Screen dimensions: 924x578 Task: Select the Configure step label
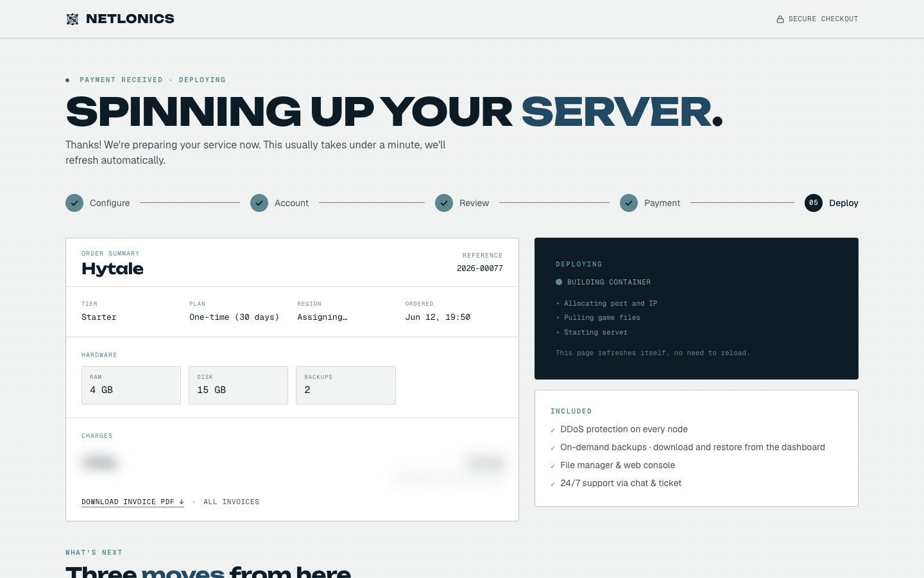pyautogui.click(x=110, y=203)
